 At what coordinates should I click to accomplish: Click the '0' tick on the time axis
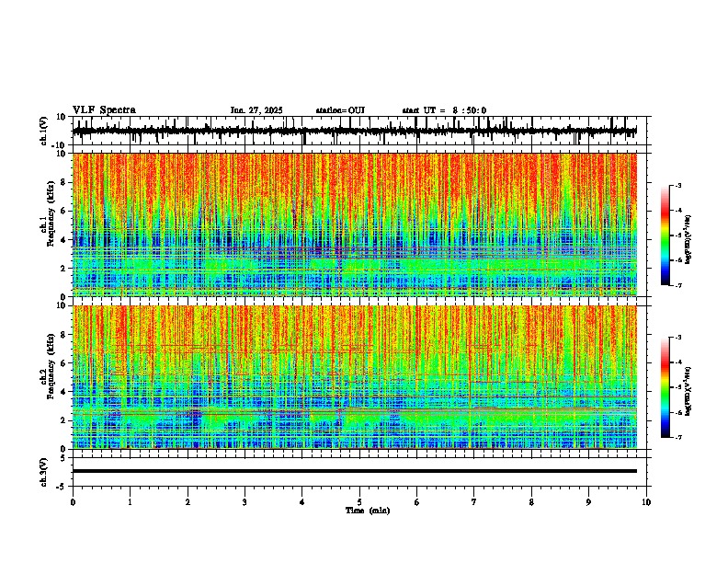[73, 502]
